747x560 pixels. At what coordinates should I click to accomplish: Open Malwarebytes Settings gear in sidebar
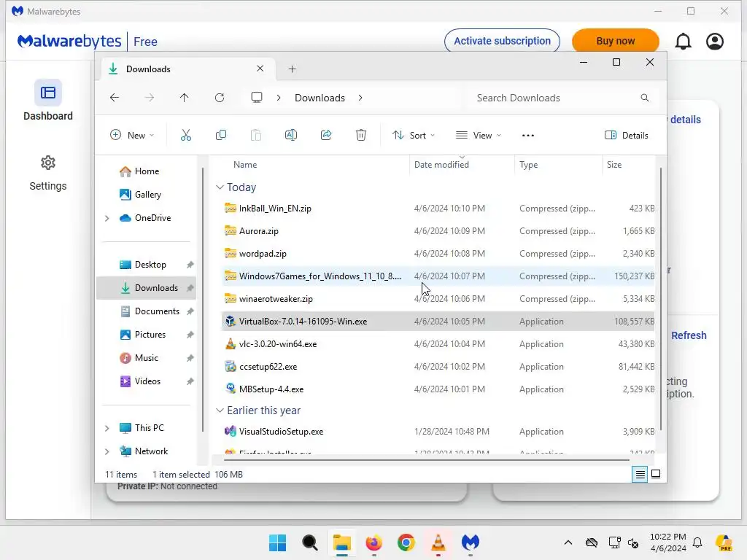[x=48, y=173]
